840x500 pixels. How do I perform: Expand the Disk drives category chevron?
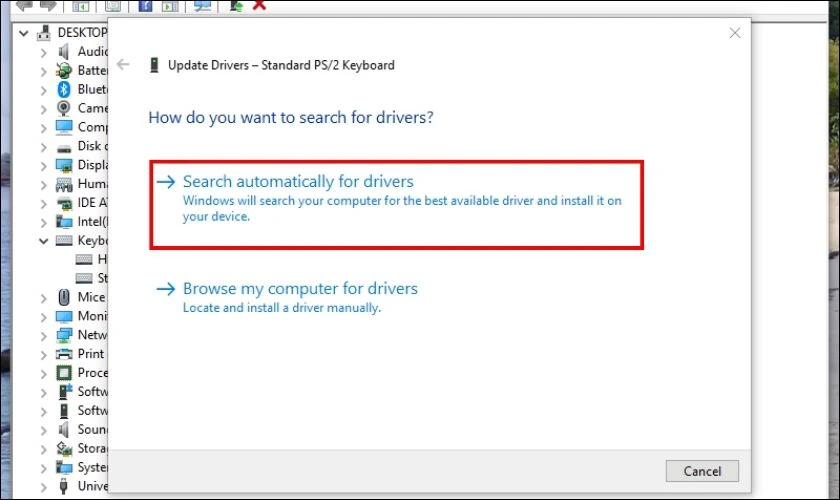point(43,147)
